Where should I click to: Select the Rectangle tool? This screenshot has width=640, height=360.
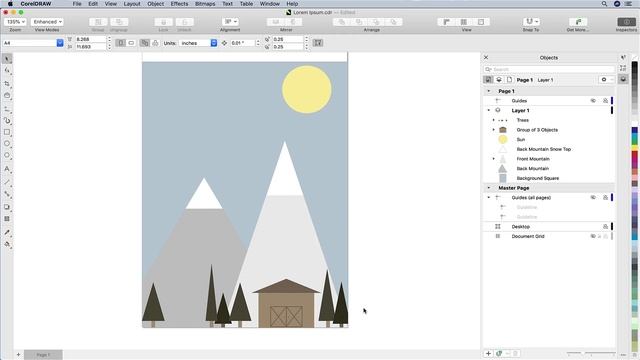[x=7, y=132]
